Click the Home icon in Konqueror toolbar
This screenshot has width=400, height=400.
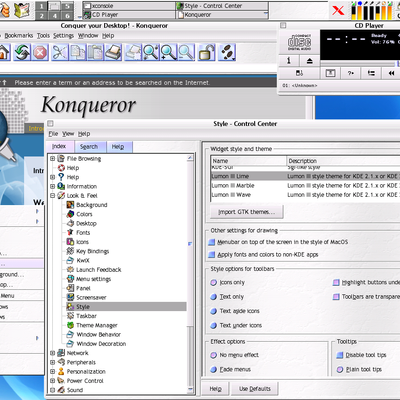click(x=4, y=52)
